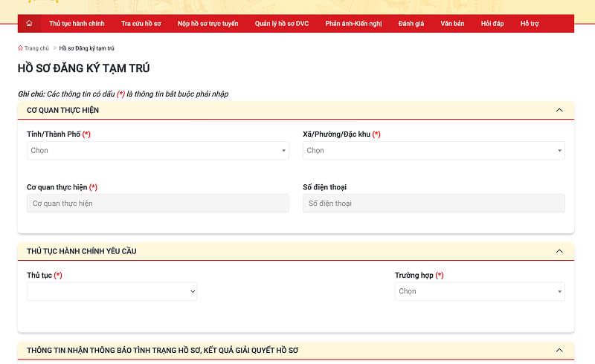
Task: Open the Đánh giá menu item
Action: pos(411,24)
